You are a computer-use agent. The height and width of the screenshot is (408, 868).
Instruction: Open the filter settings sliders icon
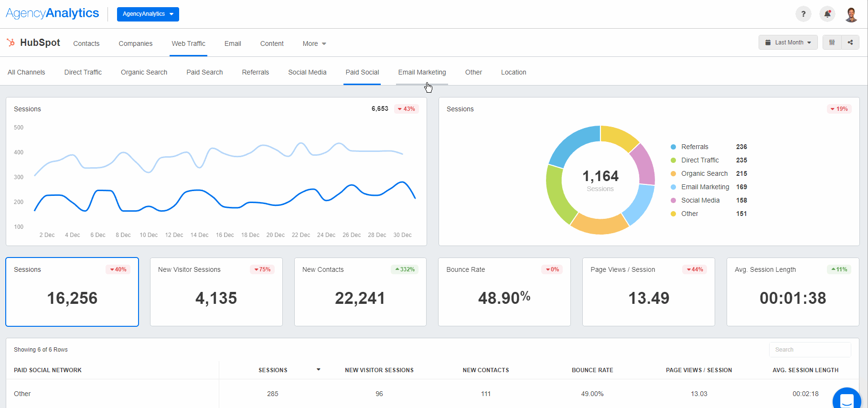coord(832,43)
